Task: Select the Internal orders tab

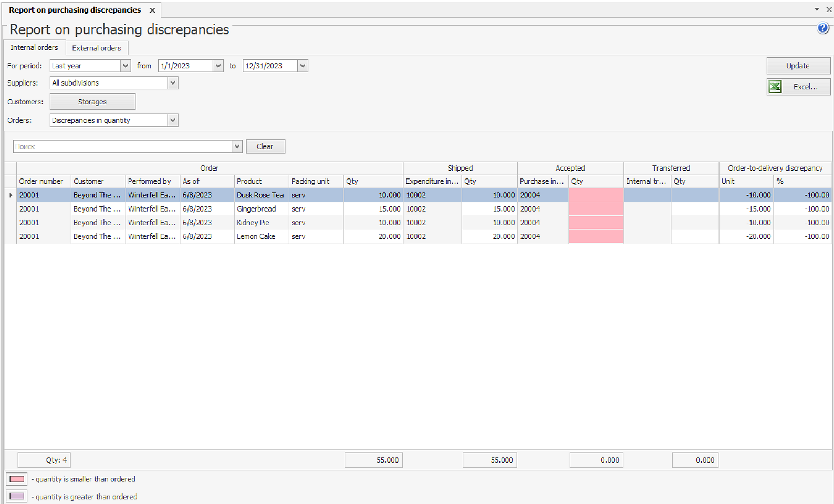Action: [x=34, y=47]
